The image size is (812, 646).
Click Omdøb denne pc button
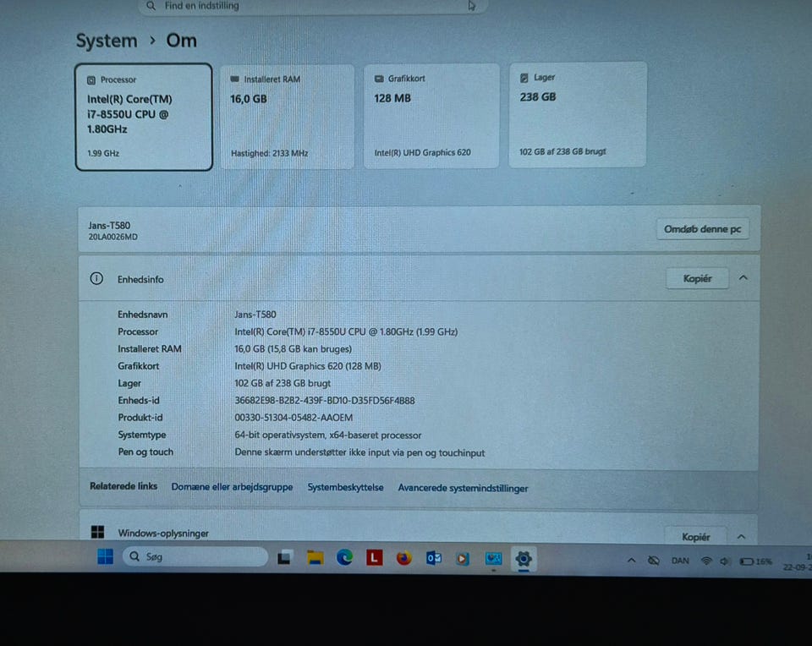point(702,229)
